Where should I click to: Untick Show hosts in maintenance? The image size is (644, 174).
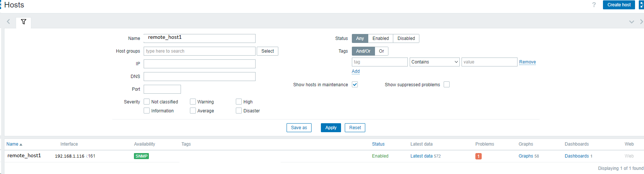(355, 85)
